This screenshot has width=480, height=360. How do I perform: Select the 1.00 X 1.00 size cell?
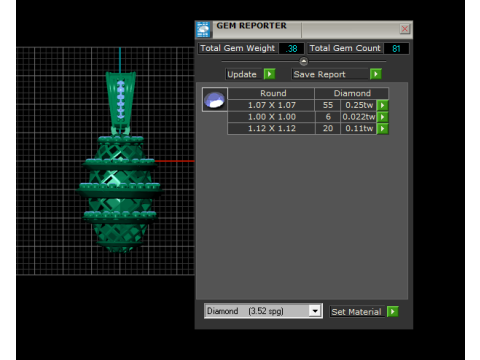271,117
